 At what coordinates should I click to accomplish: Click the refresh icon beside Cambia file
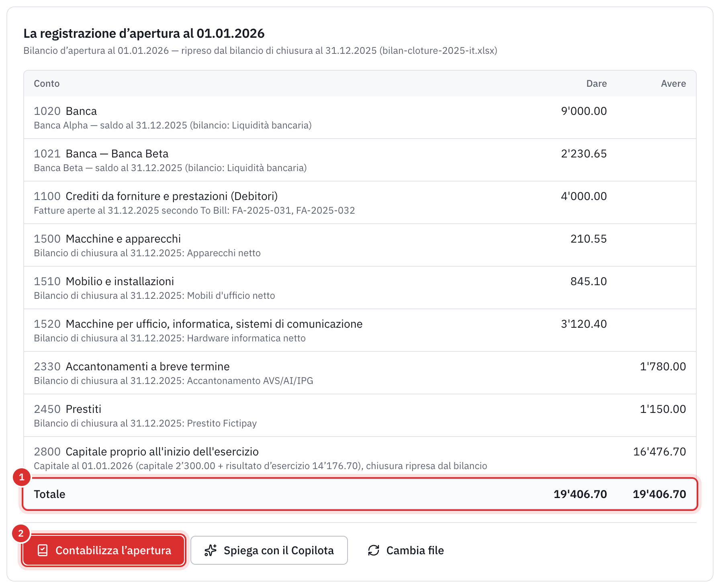coord(374,550)
